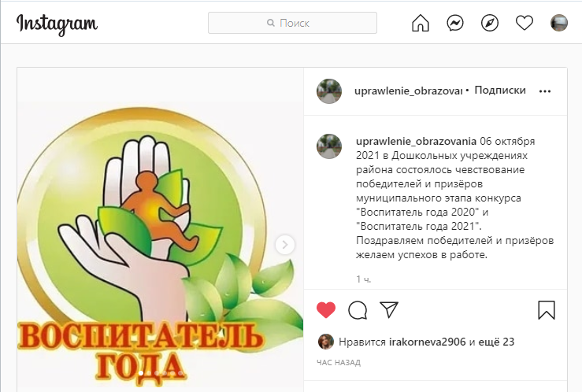The height and width of the screenshot is (392, 582).
Task: Open your profile avatar in header
Action: (558, 23)
